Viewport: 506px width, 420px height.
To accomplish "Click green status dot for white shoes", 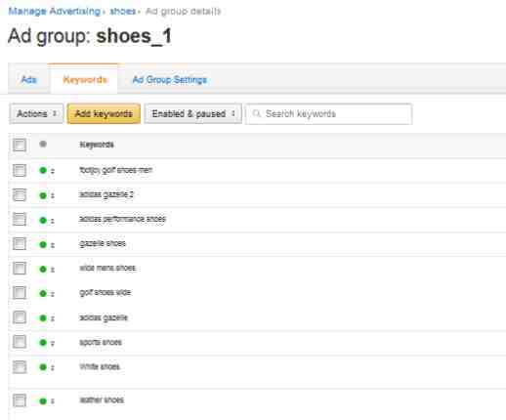I will 43,367.
